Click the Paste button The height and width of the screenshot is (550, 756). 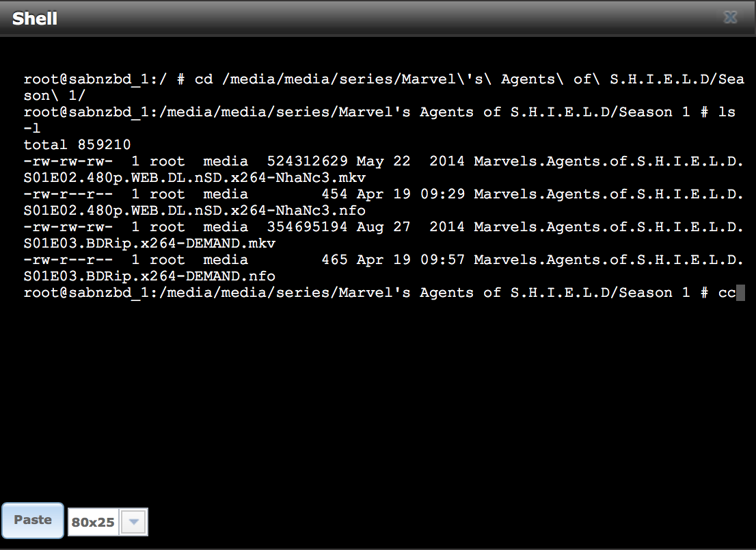pos(33,520)
